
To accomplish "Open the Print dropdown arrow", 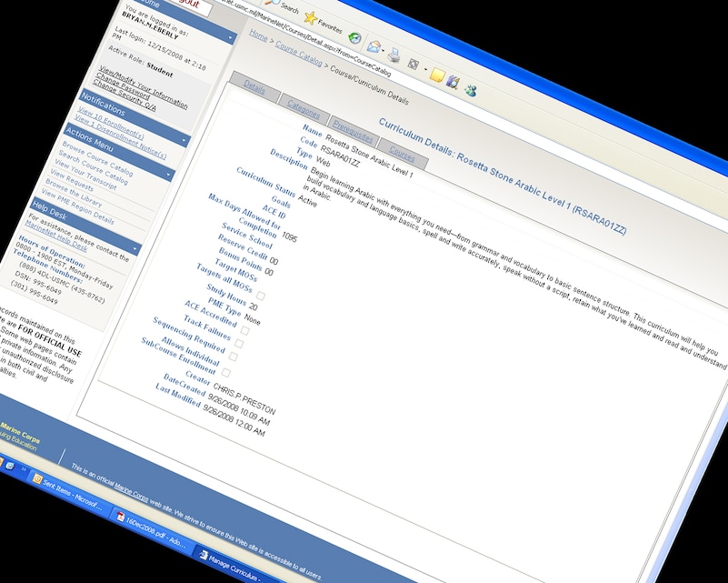I will pos(424,68).
